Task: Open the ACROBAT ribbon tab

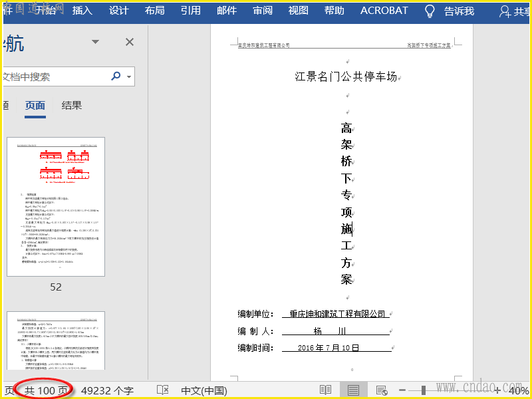Action: [x=384, y=11]
